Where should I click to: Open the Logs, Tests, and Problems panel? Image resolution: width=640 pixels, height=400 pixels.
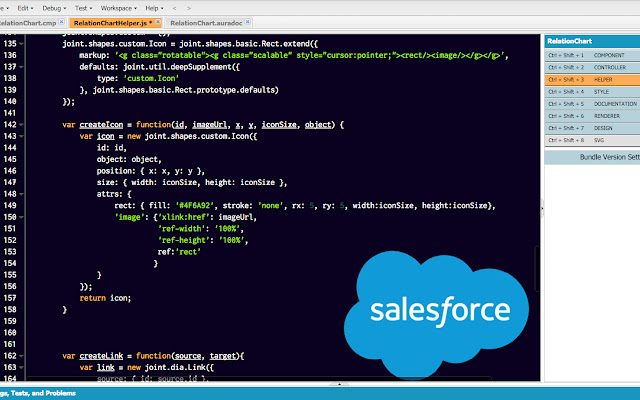click(x=38, y=393)
